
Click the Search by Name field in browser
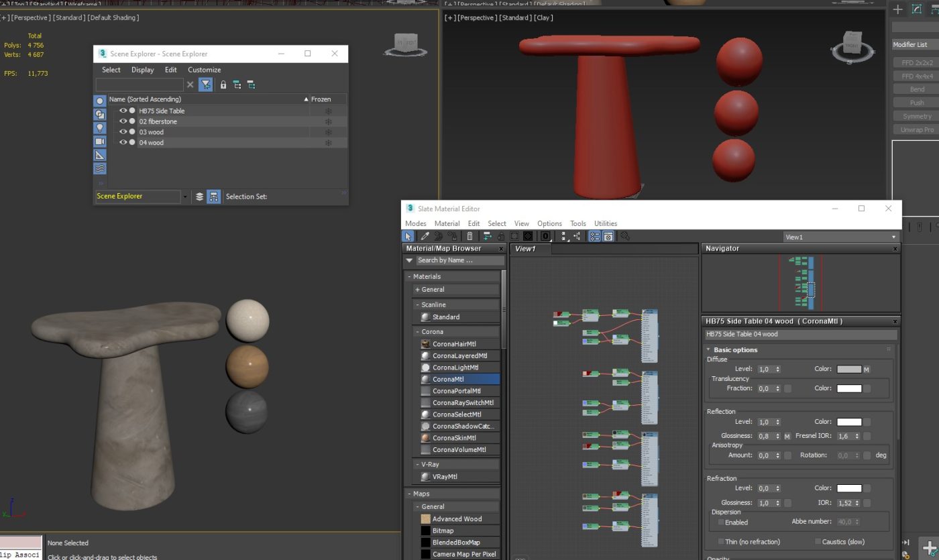pyautogui.click(x=459, y=260)
